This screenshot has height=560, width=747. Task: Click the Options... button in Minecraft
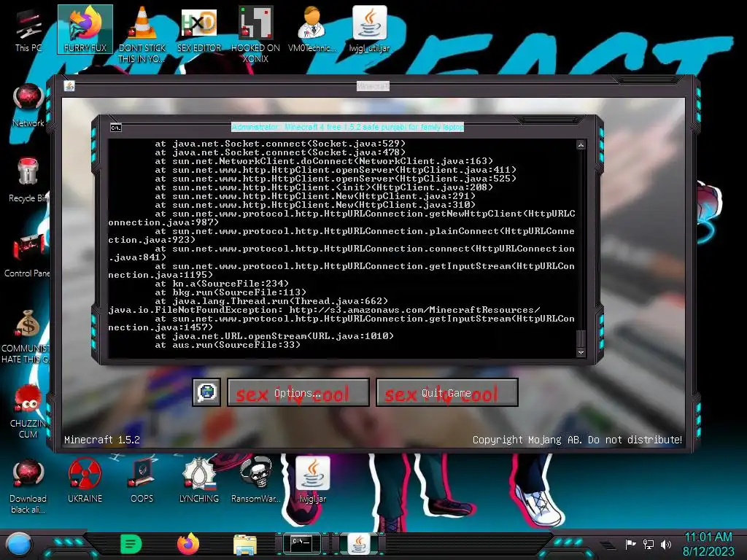click(x=298, y=392)
